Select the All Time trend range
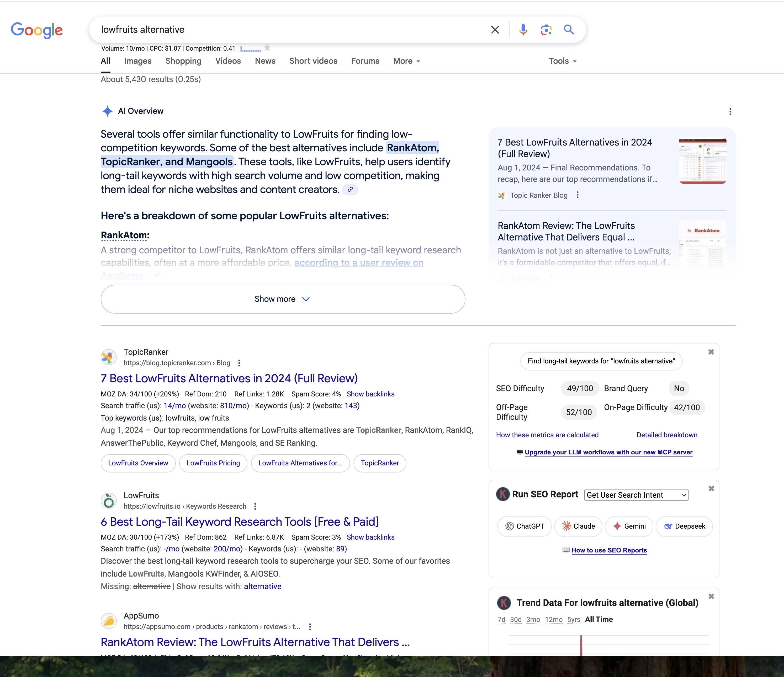The height and width of the screenshot is (677, 784). point(598,620)
